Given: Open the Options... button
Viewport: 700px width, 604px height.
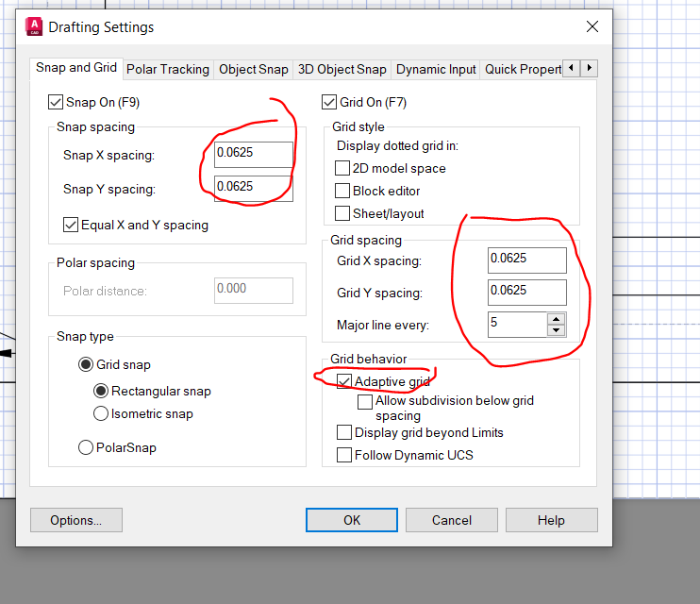Looking at the screenshot, I should [76, 520].
